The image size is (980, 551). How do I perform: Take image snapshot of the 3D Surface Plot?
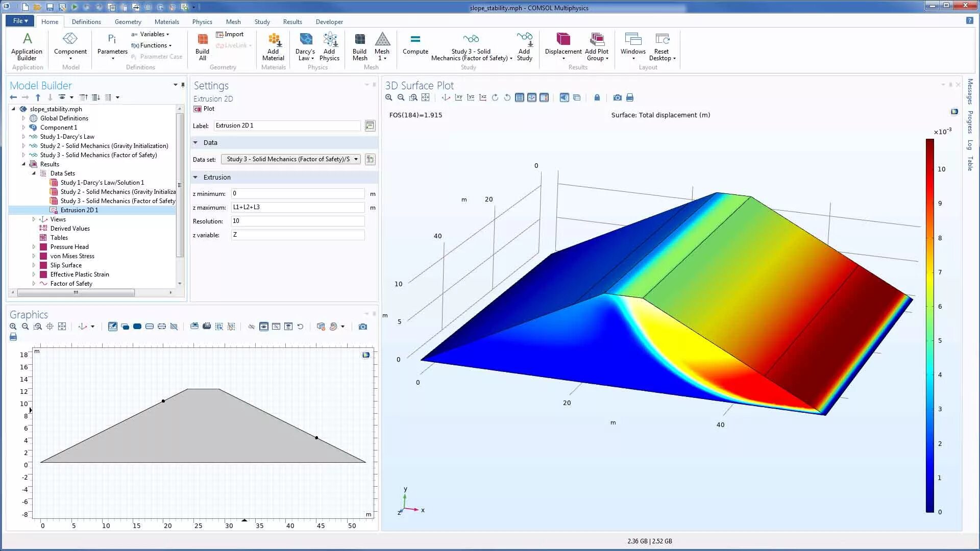pos(618,97)
